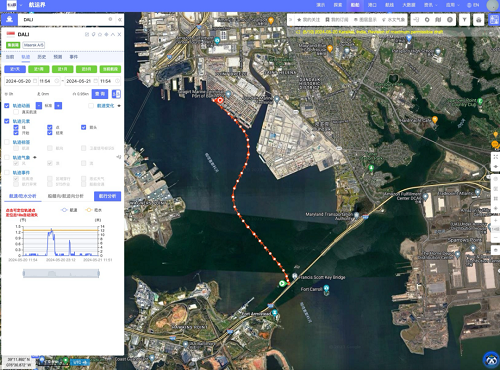Screen dimensions: 500x370
Task: Switch to the 历史 history tab
Action: tap(42, 57)
